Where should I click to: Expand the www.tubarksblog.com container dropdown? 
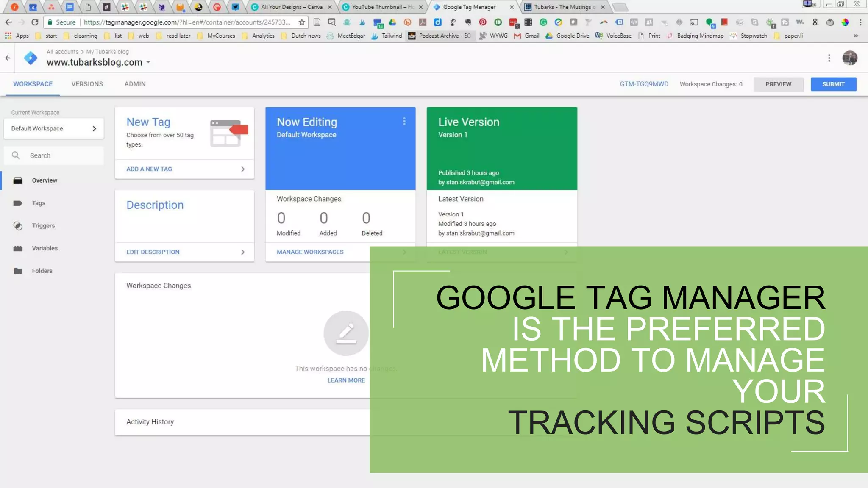(148, 62)
